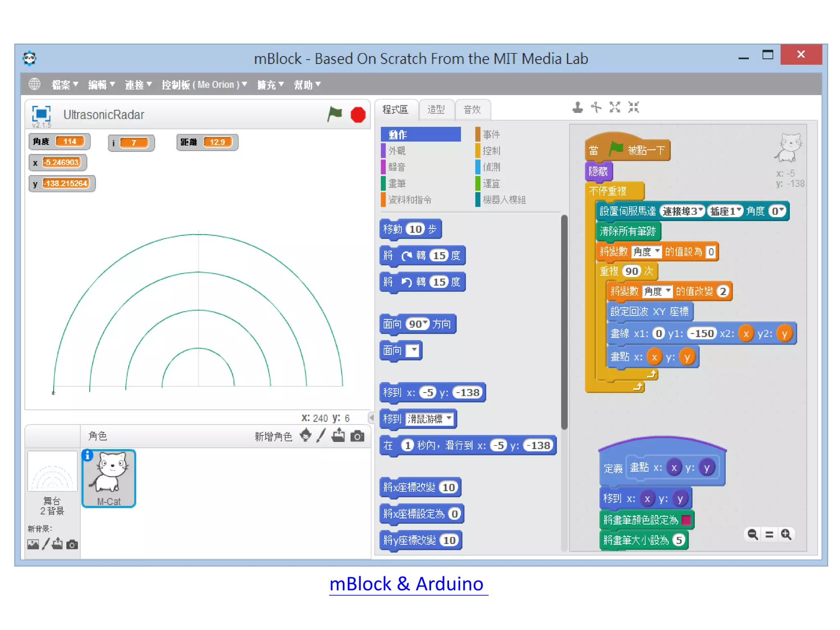Select the shrink sprite tool

click(634, 107)
